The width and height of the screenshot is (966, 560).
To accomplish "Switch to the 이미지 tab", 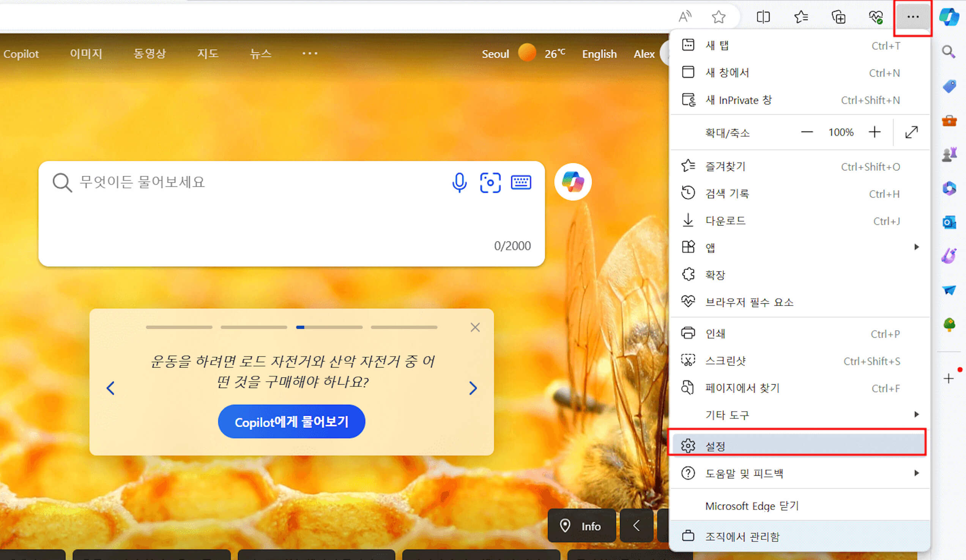I will (x=86, y=54).
